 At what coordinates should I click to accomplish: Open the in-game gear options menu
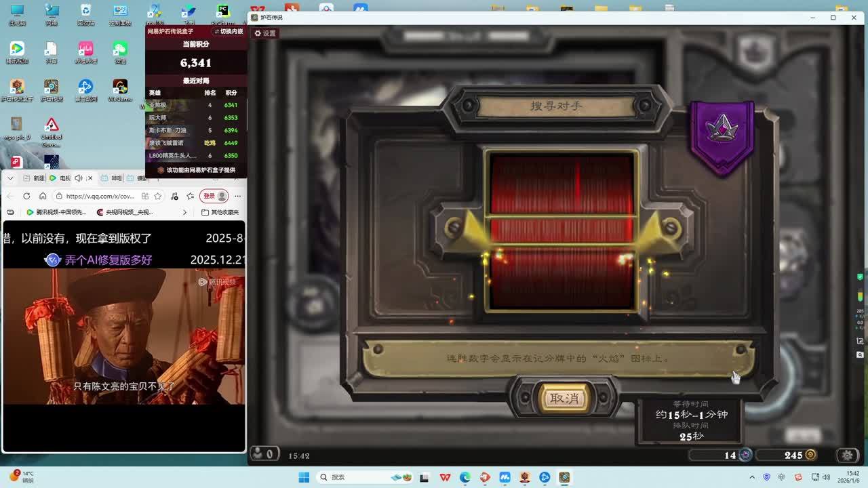click(x=847, y=455)
